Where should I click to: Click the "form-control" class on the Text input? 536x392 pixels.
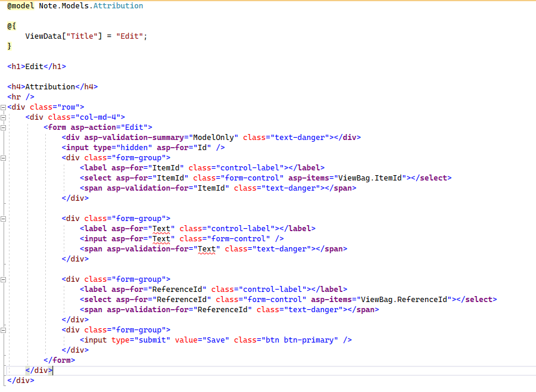tap(239, 239)
